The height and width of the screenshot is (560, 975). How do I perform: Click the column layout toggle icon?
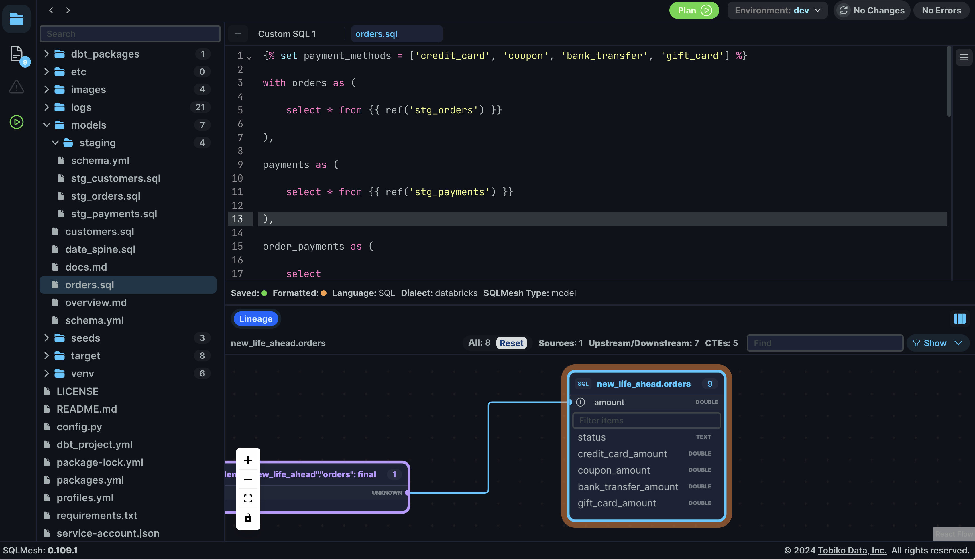(960, 318)
